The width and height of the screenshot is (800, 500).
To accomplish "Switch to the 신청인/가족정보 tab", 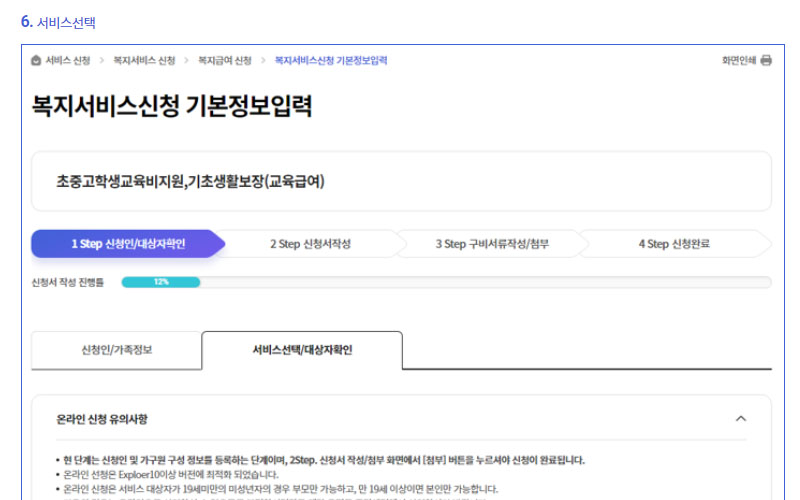I will (x=116, y=350).
